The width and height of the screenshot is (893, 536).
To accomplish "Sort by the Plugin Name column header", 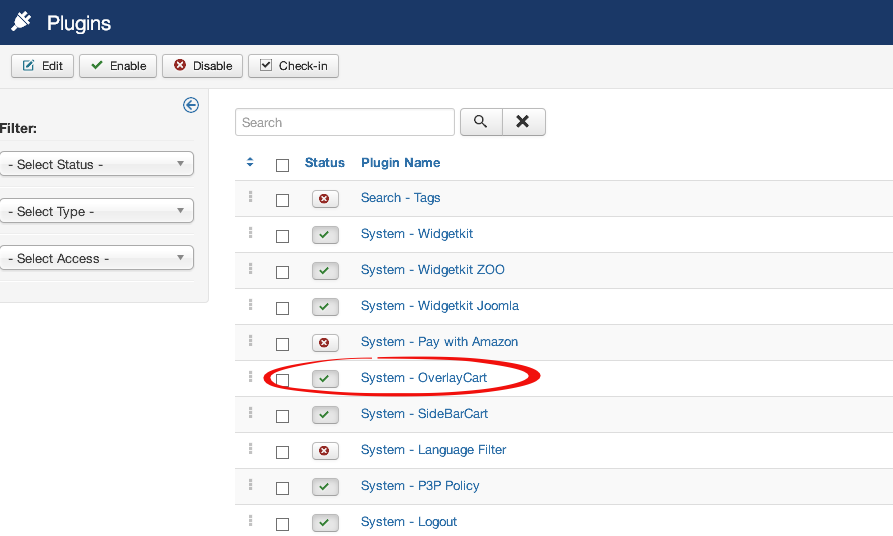I will pyautogui.click(x=400, y=163).
